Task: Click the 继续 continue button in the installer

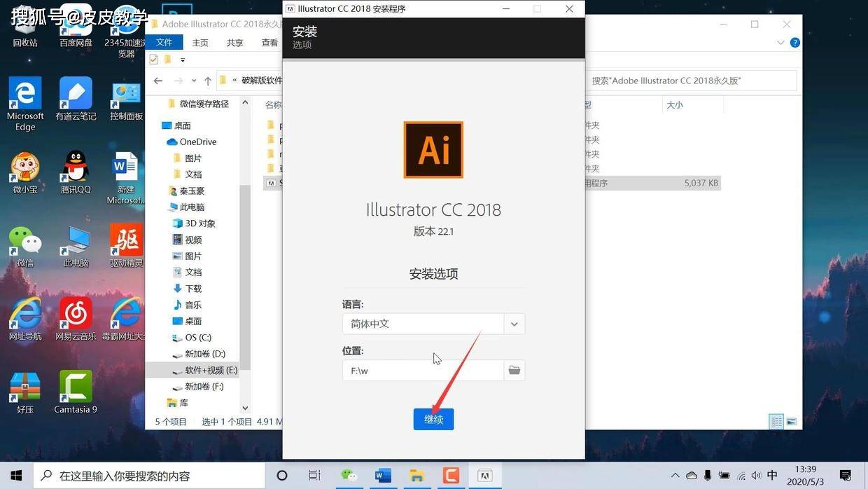Action: coord(433,419)
